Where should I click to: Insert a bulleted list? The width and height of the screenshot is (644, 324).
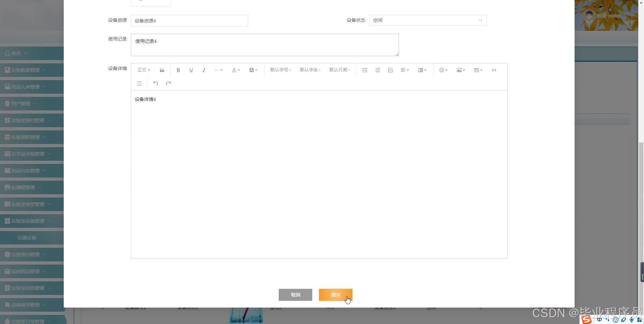(x=365, y=70)
